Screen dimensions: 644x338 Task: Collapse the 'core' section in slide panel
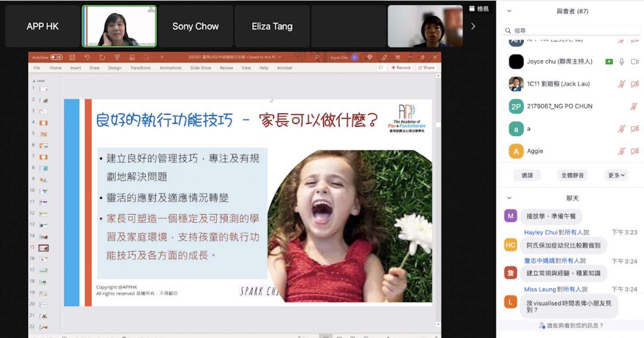pos(34,81)
